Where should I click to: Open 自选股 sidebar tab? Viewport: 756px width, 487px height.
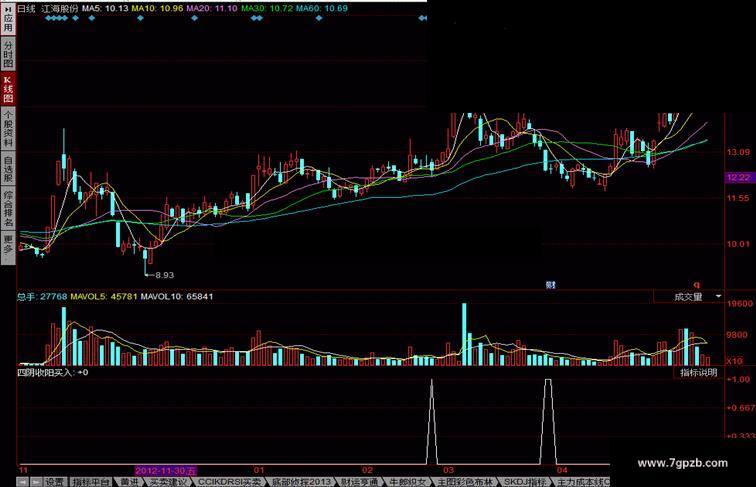click(8, 168)
